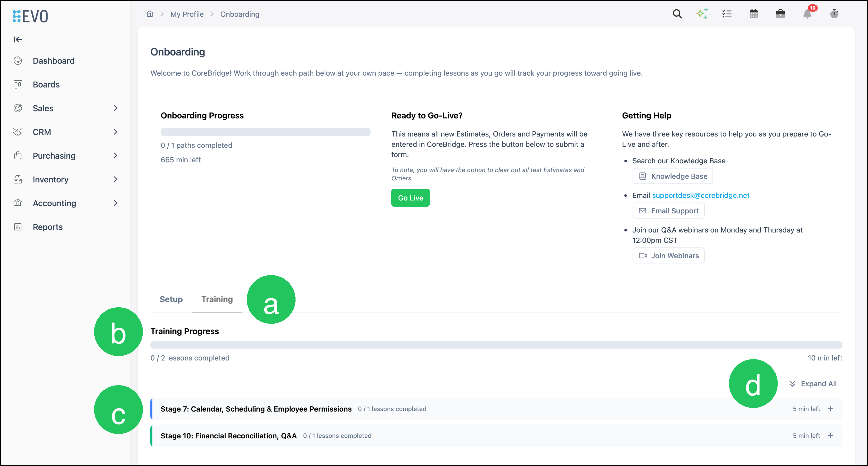The height and width of the screenshot is (466, 868).
Task: Select Stage 7: Calendar, Scheduling row title
Action: tap(256, 409)
